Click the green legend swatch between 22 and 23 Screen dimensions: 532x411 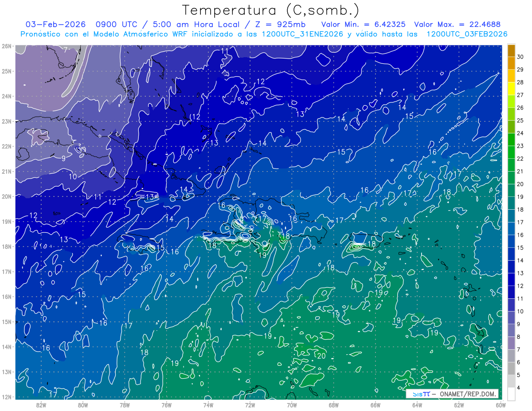click(x=512, y=152)
